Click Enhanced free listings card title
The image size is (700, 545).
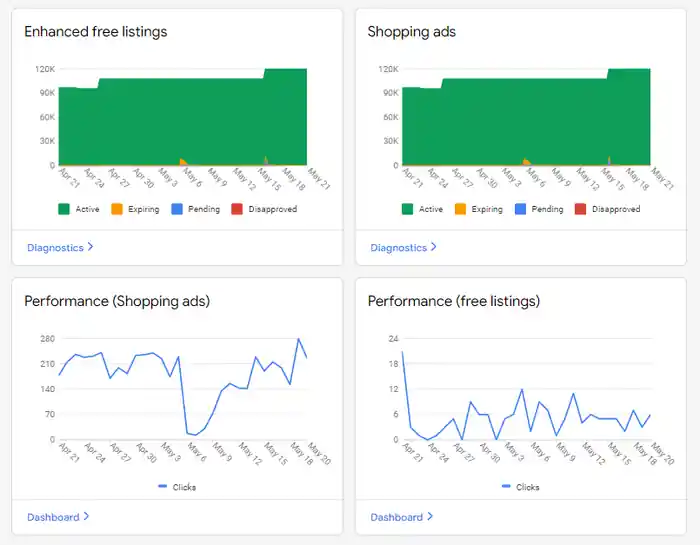point(96,32)
